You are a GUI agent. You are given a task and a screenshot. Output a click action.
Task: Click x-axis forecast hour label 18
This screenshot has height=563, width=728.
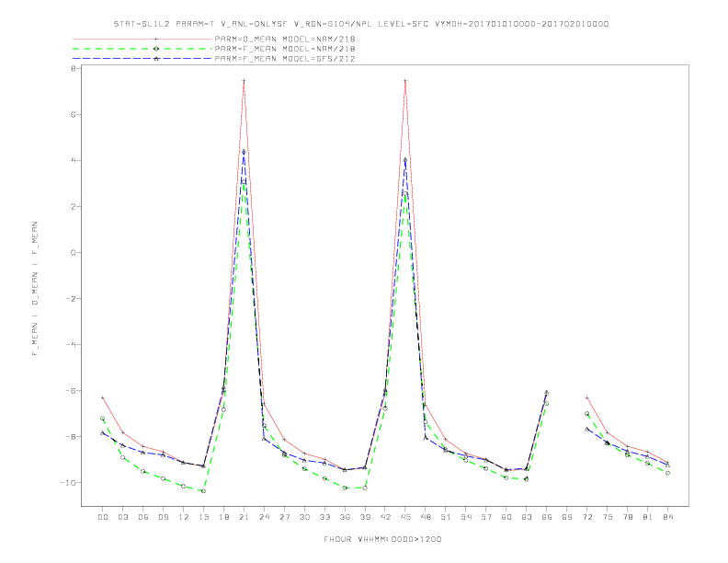pos(223,517)
